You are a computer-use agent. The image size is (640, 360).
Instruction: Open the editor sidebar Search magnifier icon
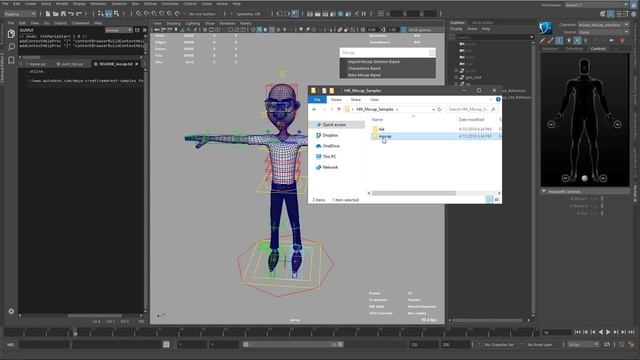point(11,47)
